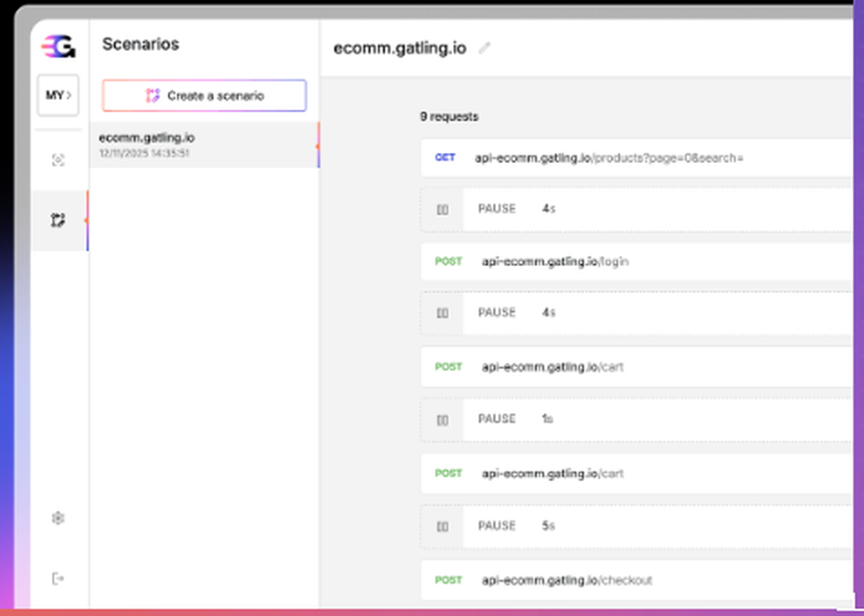Open the MY workspace switcher

click(x=57, y=95)
